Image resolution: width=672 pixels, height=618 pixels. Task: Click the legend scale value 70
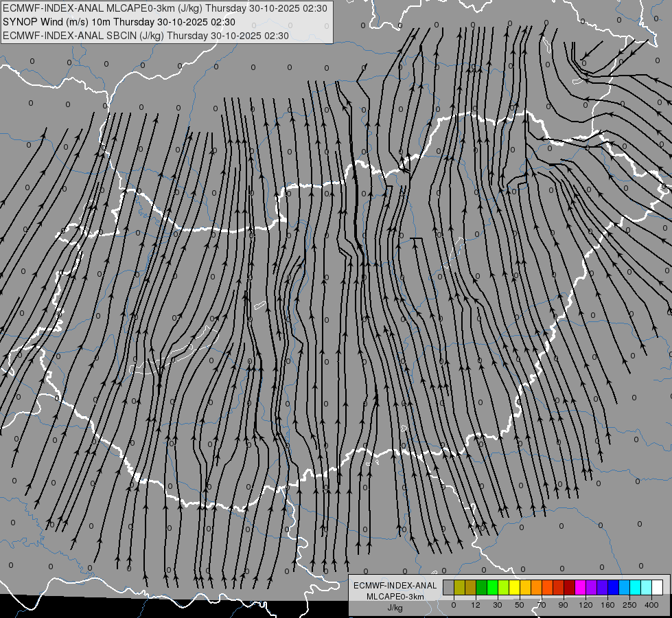542,605
